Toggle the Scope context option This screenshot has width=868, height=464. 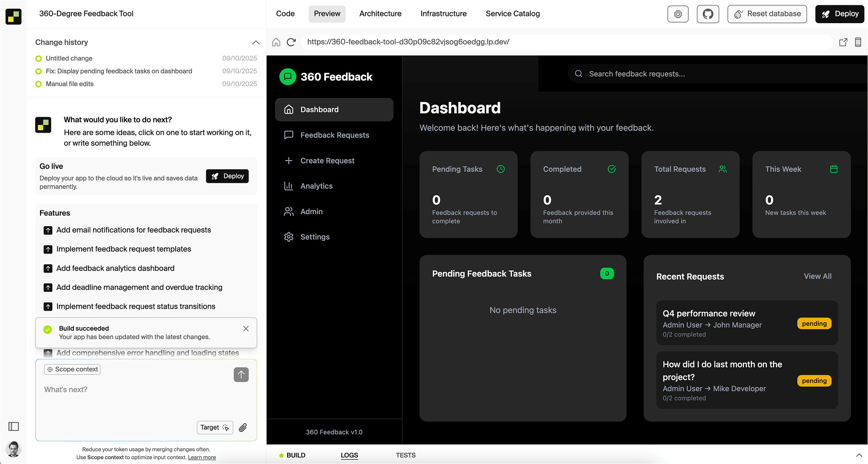[72, 369]
